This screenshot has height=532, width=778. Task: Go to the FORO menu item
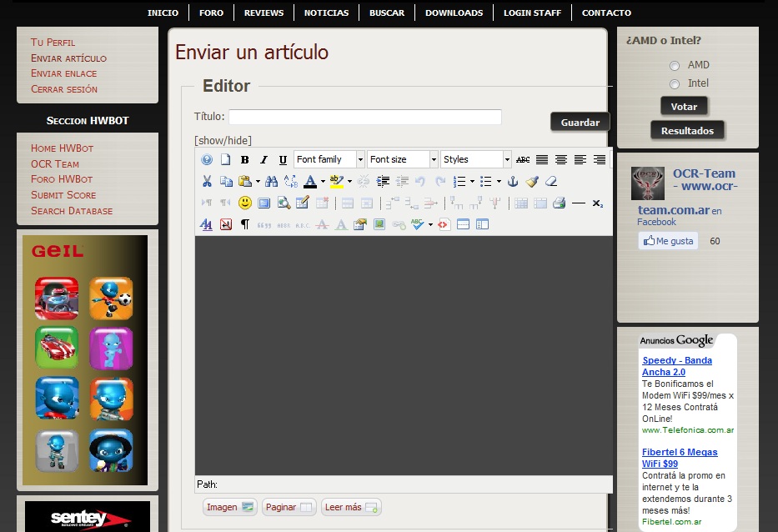[211, 13]
